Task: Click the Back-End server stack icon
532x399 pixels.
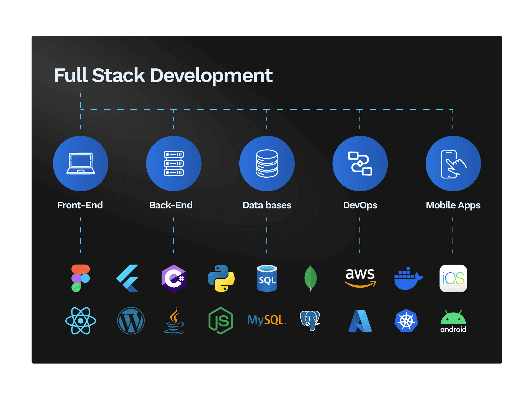Action: coord(174,163)
